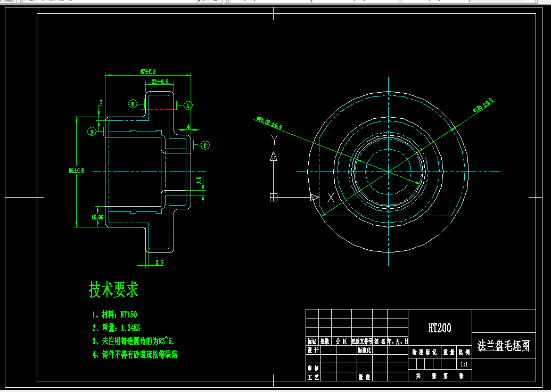Click datum circle D

tap(92, 132)
